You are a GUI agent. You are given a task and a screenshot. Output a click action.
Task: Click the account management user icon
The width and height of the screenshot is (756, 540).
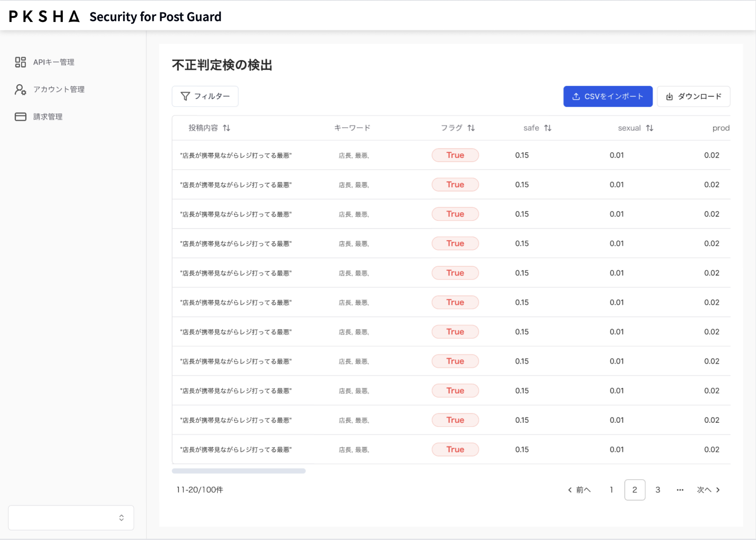20,90
